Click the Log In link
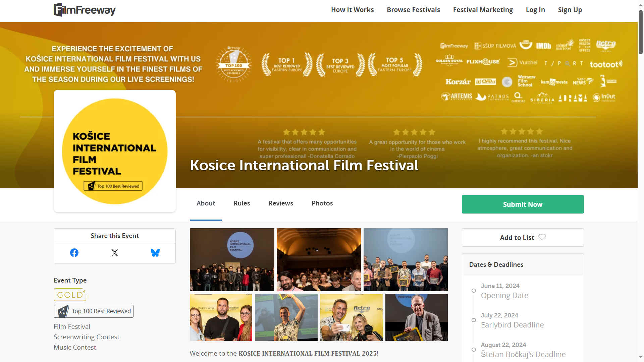 pos(535,10)
